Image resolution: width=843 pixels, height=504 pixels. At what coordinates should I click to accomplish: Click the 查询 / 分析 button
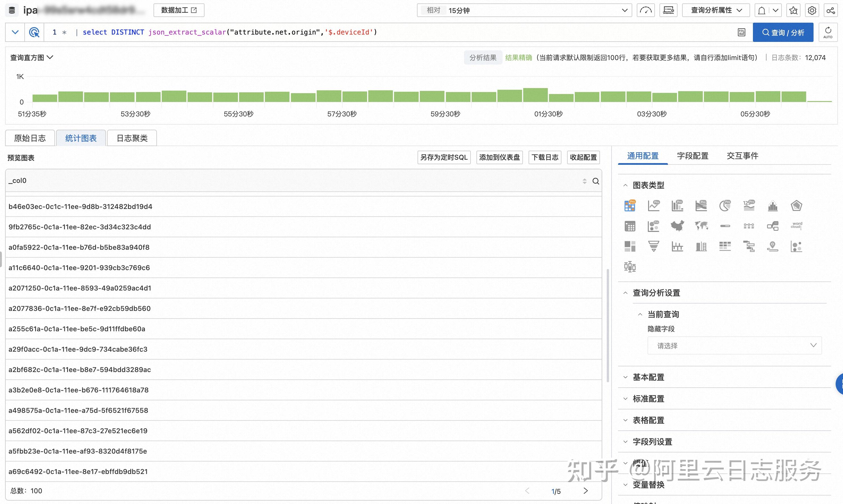pos(783,32)
